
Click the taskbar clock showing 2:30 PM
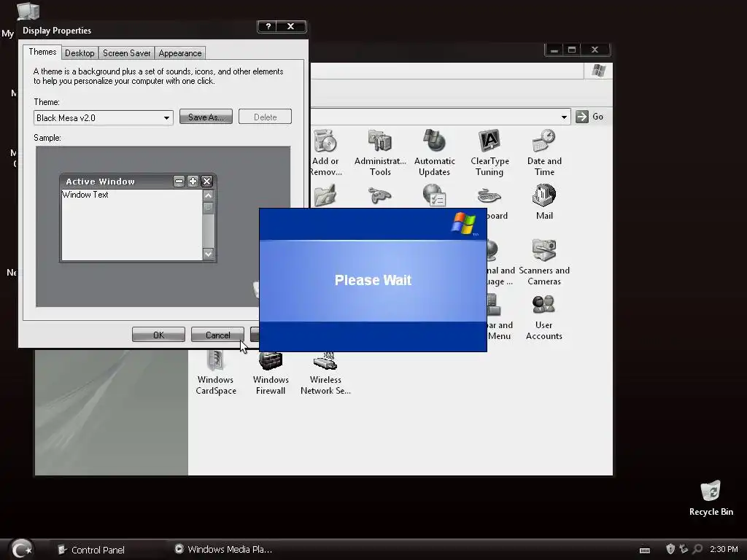(724, 549)
